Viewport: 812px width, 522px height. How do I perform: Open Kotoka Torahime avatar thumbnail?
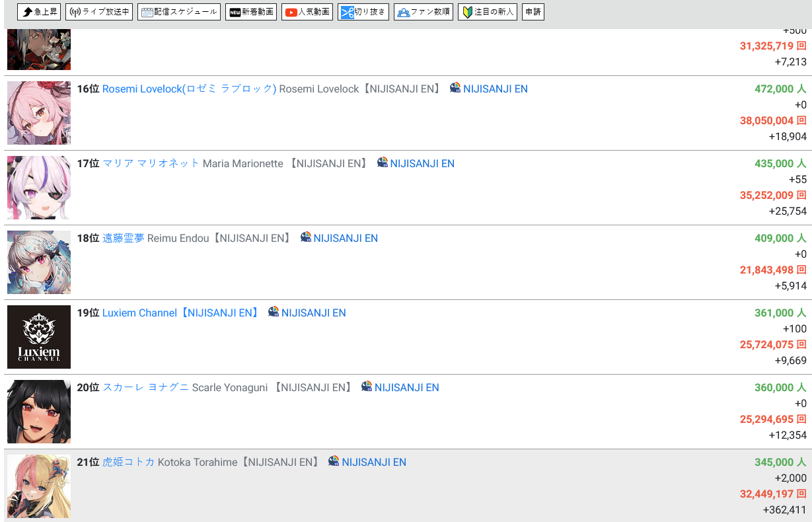(39, 486)
